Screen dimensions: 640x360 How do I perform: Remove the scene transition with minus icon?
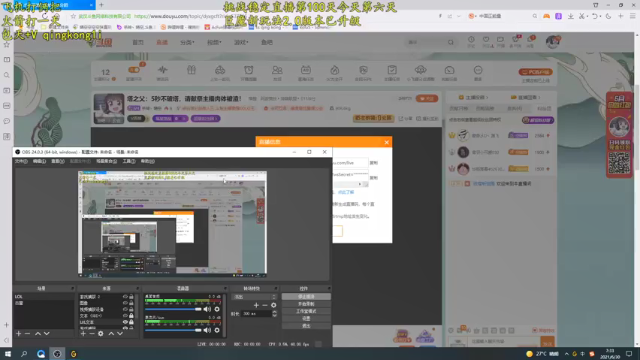265,305
